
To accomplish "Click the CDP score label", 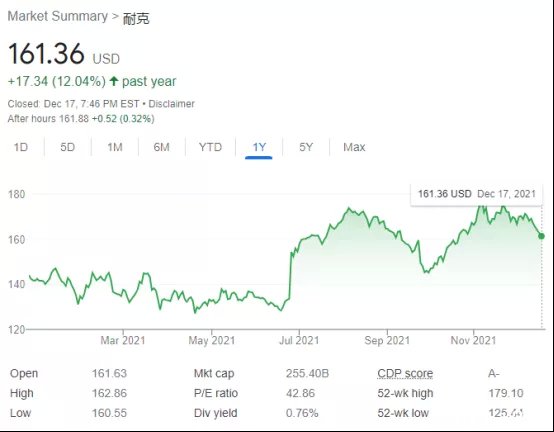I will coord(405,373).
